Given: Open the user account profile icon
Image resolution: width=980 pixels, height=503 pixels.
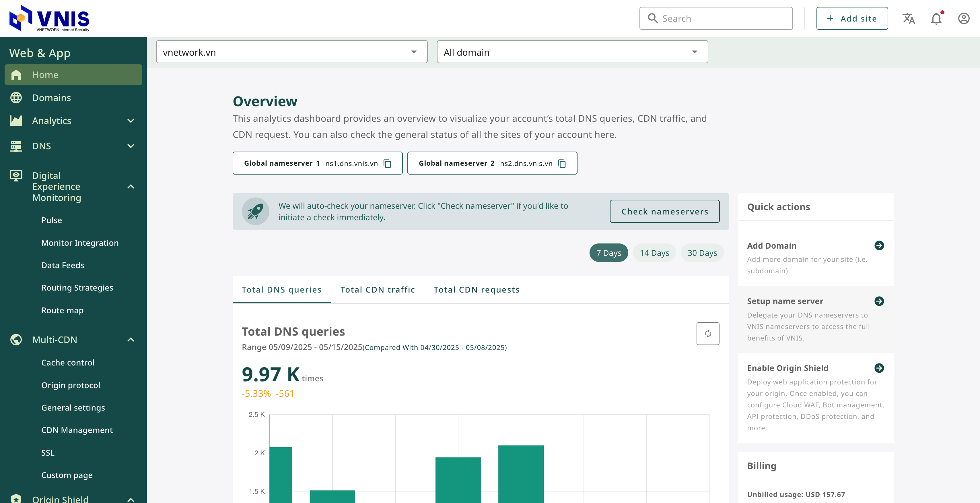Looking at the screenshot, I should tap(964, 18).
